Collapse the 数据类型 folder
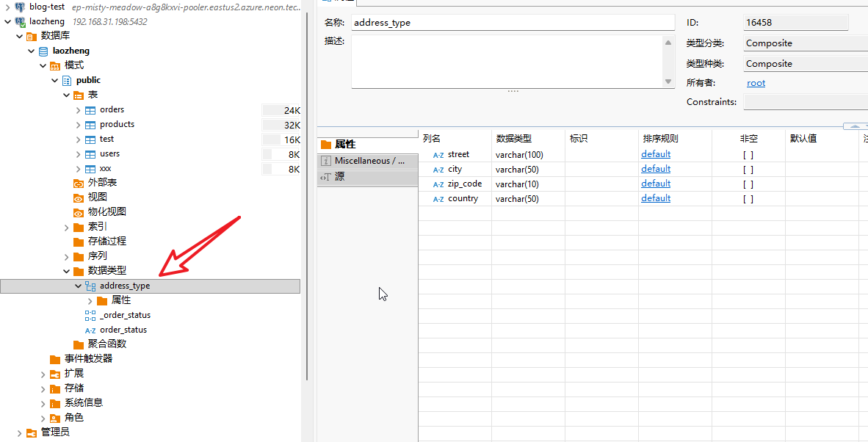868x442 pixels. coord(66,271)
